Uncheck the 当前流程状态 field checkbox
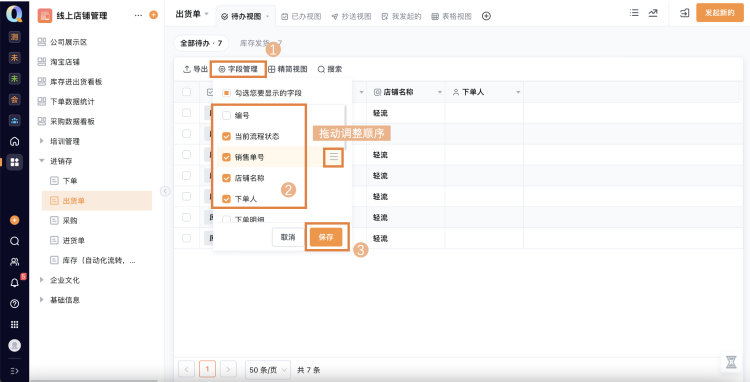 pos(227,136)
